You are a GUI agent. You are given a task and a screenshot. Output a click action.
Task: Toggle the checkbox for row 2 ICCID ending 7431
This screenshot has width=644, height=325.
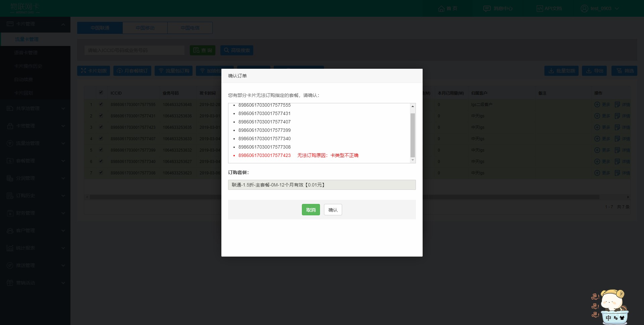point(101,116)
